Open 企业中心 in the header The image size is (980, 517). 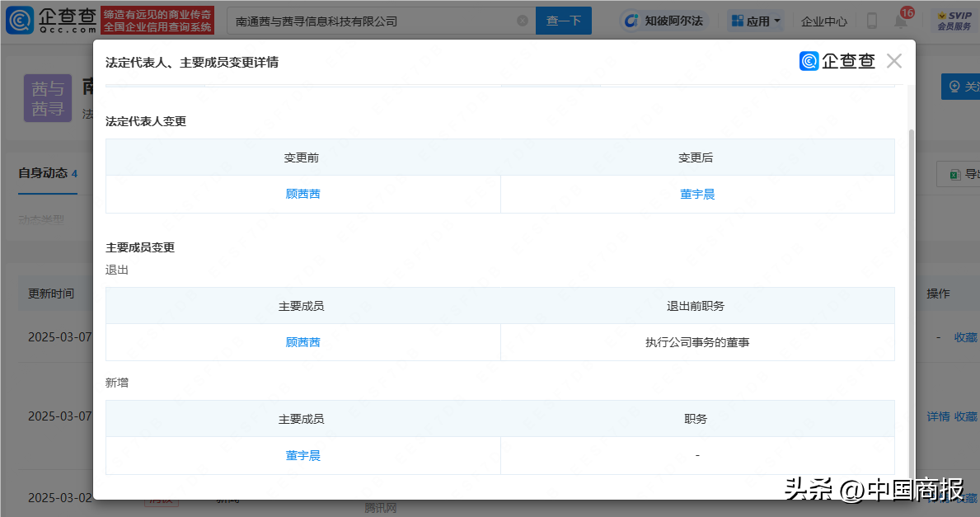[x=823, y=21]
